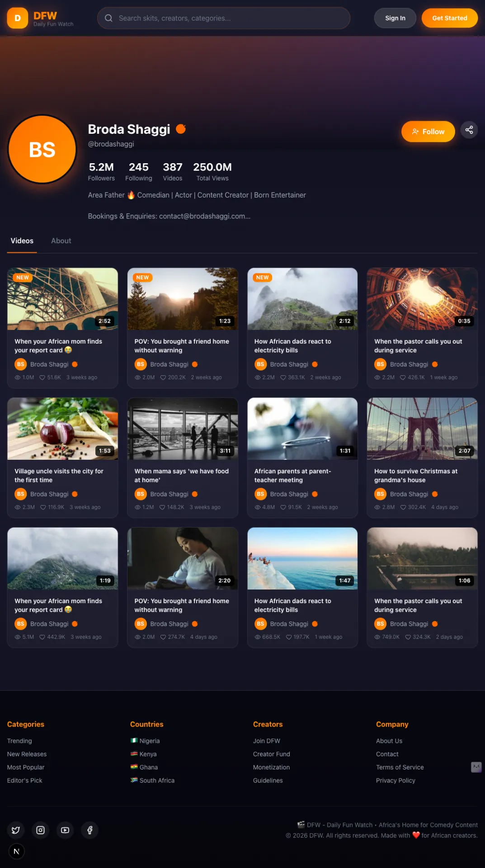
Task: Open the Instagram social link
Action: coord(40,830)
